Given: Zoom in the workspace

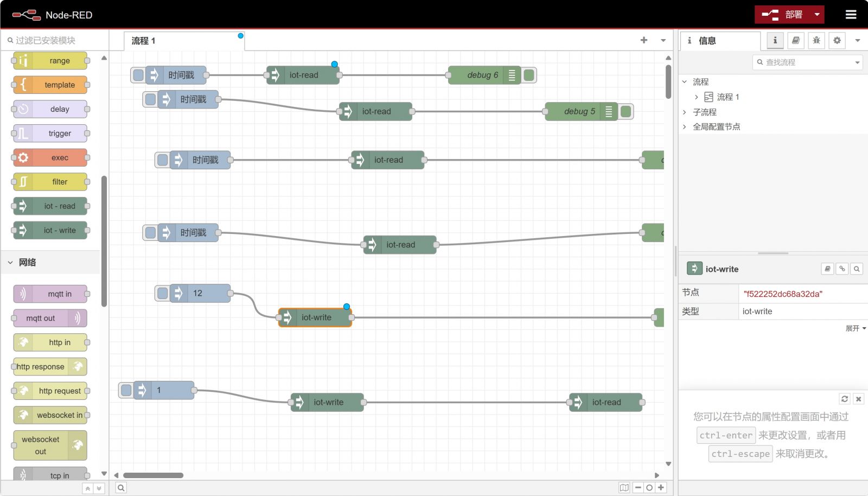Looking at the screenshot, I should point(661,488).
